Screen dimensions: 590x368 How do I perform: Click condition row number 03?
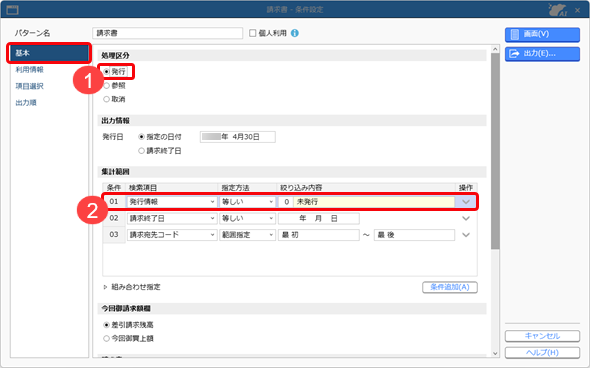point(114,235)
